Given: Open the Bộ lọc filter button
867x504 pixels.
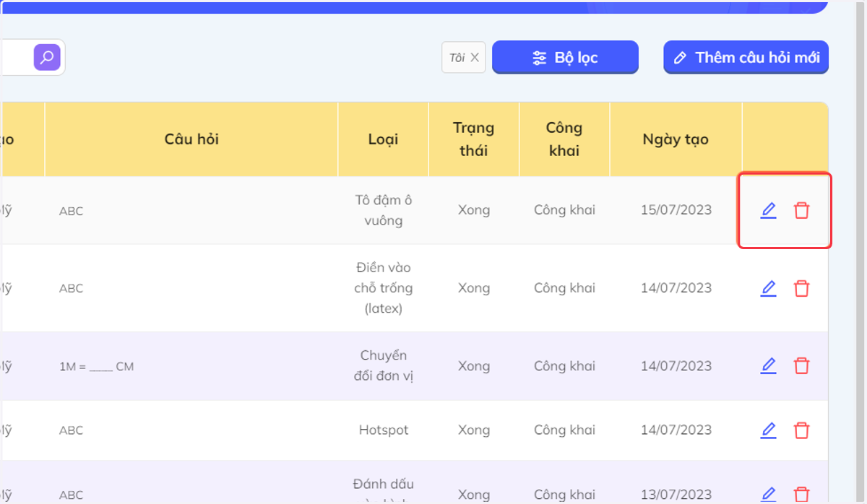Looking at the screenshot, I should pyautogui.click(x=565, y=58).
